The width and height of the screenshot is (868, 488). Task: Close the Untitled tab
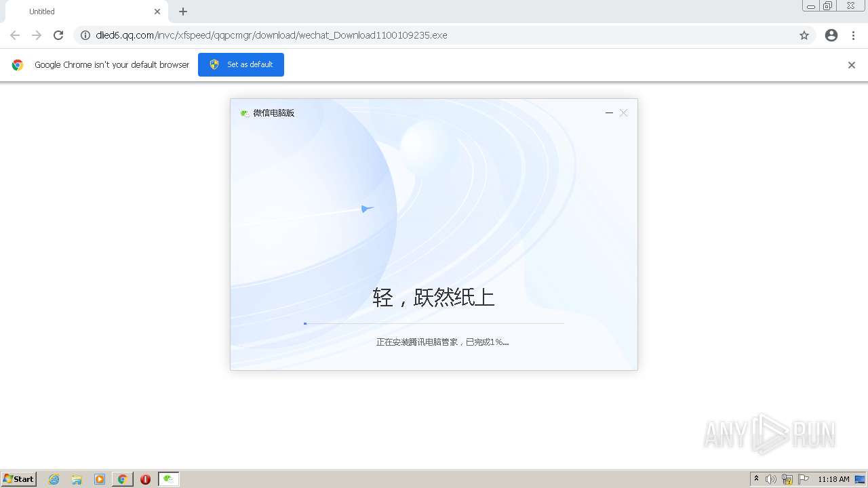[x=157, y=12]
